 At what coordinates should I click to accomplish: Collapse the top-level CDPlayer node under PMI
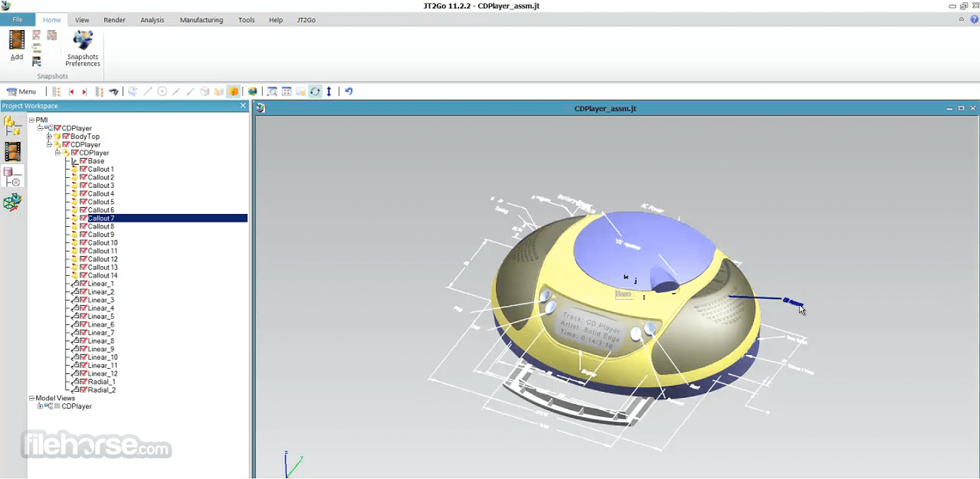(40, 129)
